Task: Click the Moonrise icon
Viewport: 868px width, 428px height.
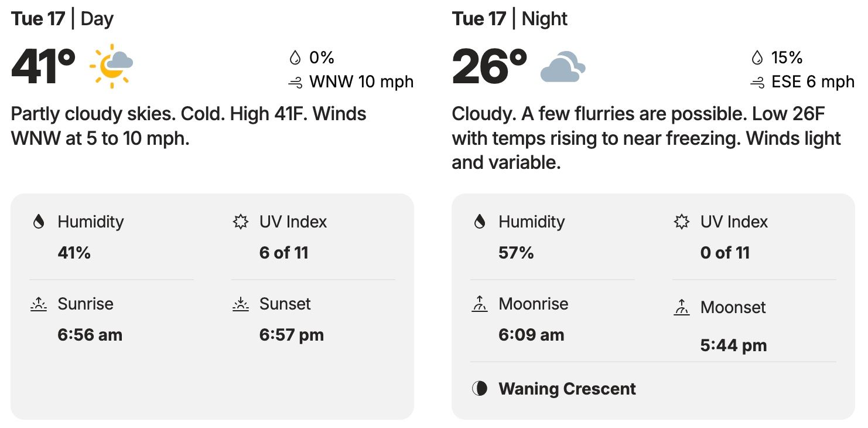Action: click(x=480, y=304)
